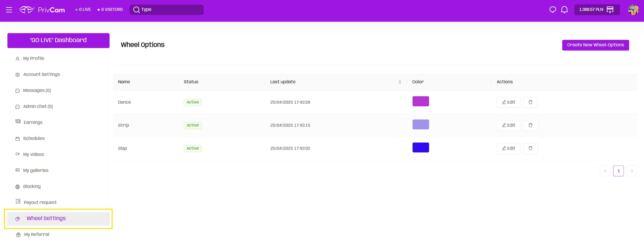Select page 1 in pagination
This screenshot has height=242, width=644.
(x=618, y=171)
